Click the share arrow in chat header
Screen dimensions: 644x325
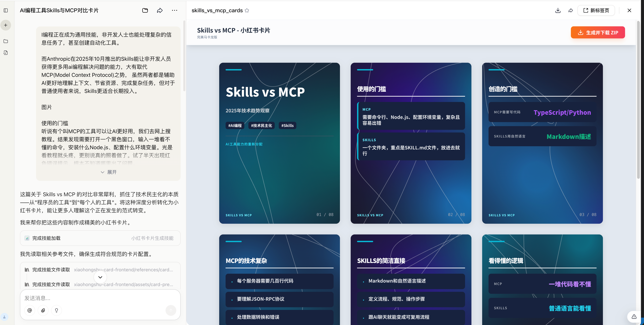(x=160, y=10)
